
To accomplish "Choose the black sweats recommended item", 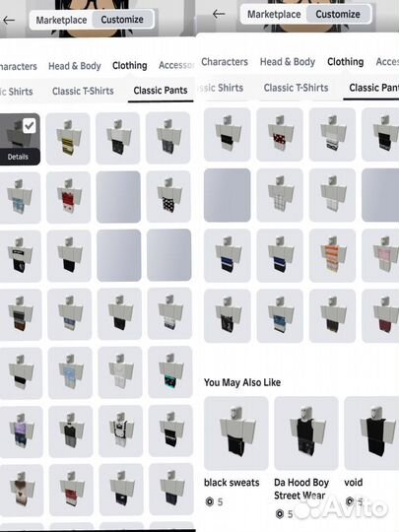I will [235, 432].
